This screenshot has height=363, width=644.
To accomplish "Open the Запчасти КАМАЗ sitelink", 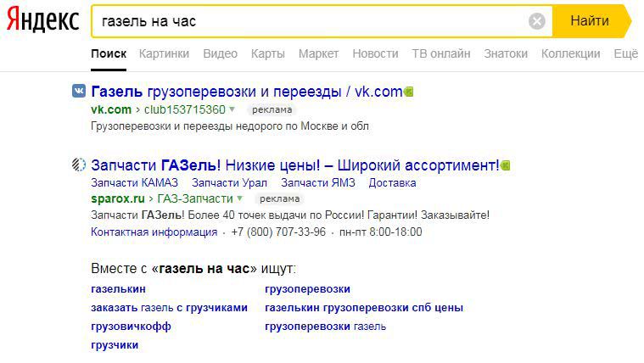I will 134,182.
